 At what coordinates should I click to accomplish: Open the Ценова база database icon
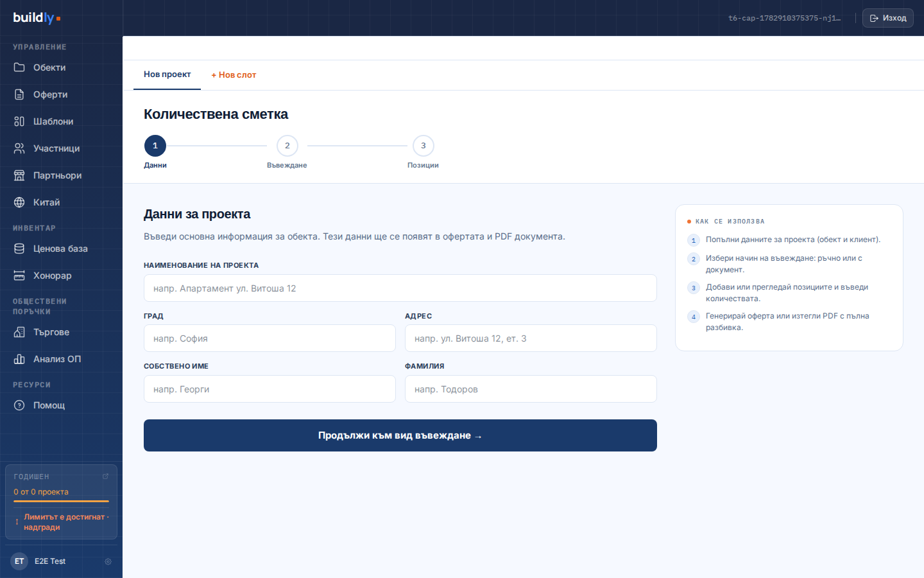(x=19, y=249)
